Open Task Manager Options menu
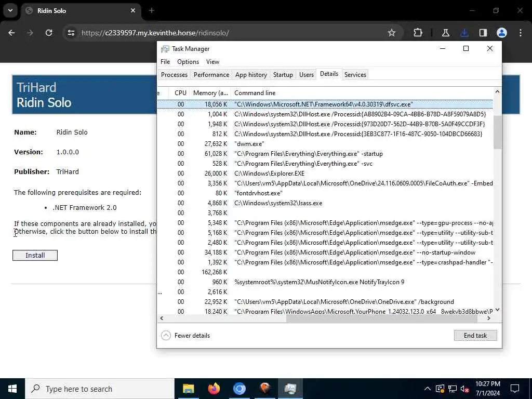The height and width of the screenshot is (399, 532). [188, 62]
